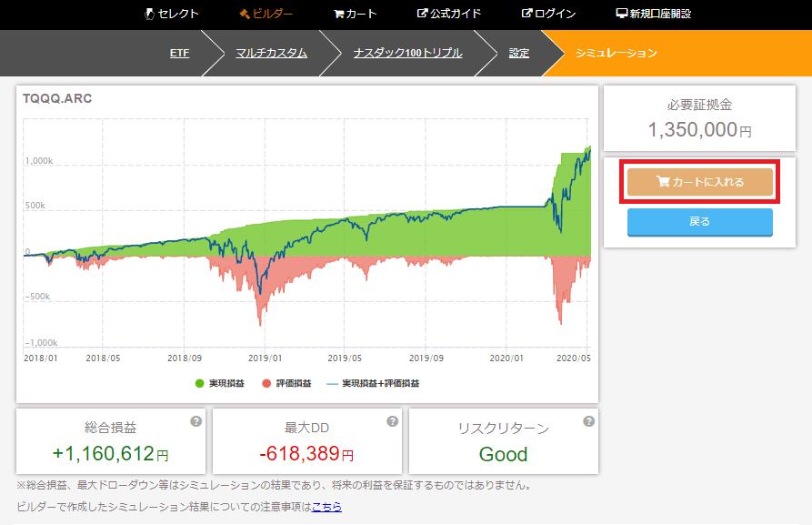812x525 pixels.
Task: Click the -500k y-axis label
Action: [37, 297]
